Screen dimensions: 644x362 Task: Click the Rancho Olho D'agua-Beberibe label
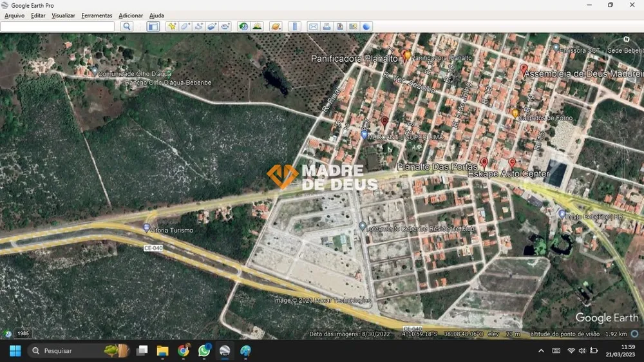(x=168, y=82)
